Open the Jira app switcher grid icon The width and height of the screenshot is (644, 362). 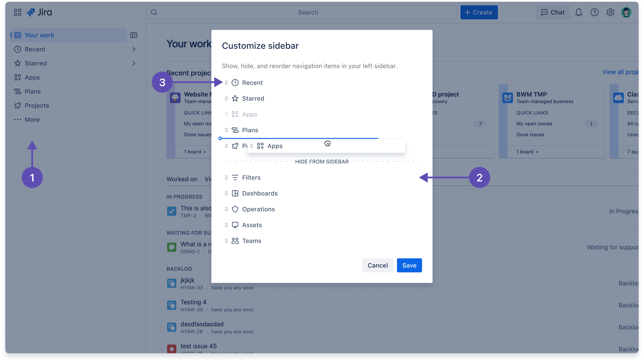(17, 12)
